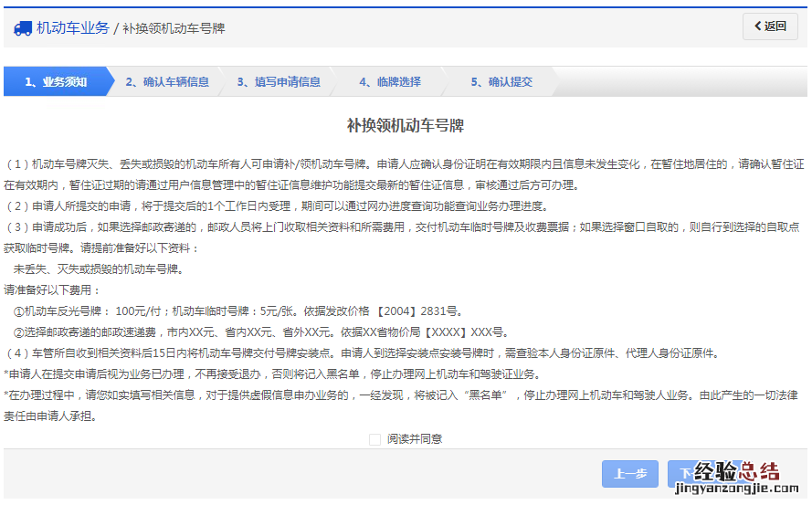
Task: Select step 1 业务须知 tab
Action: click(55, 82)
